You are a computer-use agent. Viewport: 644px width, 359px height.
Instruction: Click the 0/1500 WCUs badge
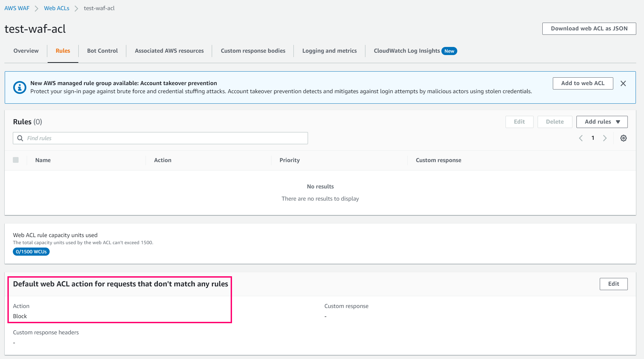[x=31, y=252]
